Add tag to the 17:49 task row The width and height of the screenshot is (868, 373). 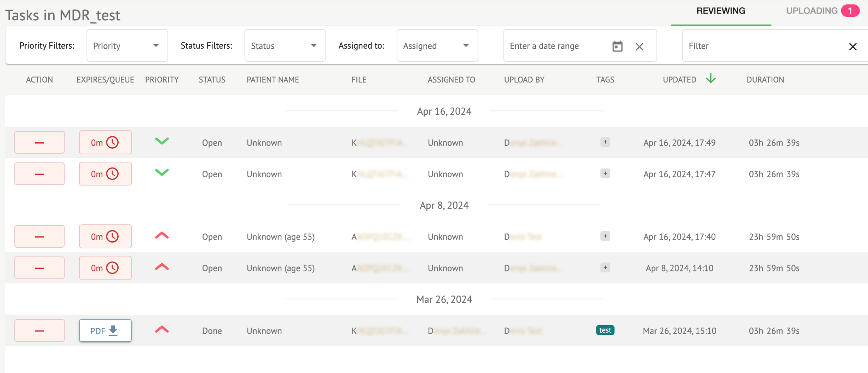[605, 142]
